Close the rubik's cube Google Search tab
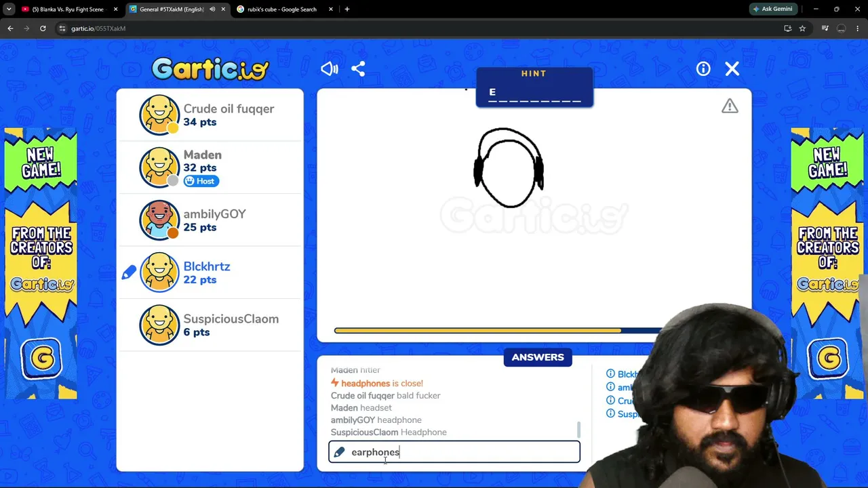 pos(331,9)
